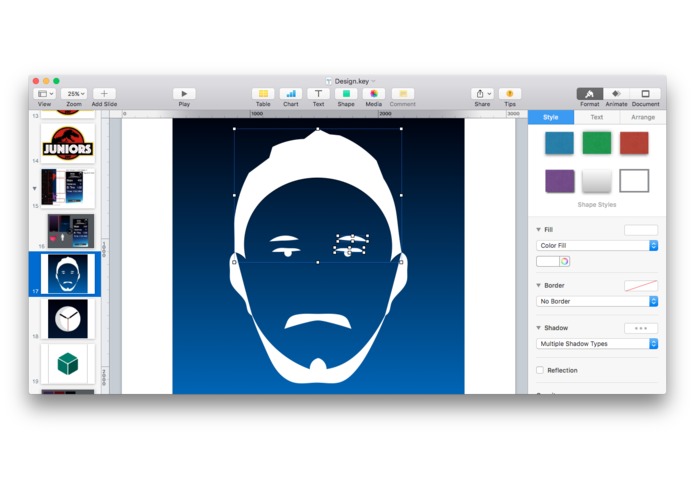Open the Shape picker
This screenshot has width=695, height=494.
346,93
